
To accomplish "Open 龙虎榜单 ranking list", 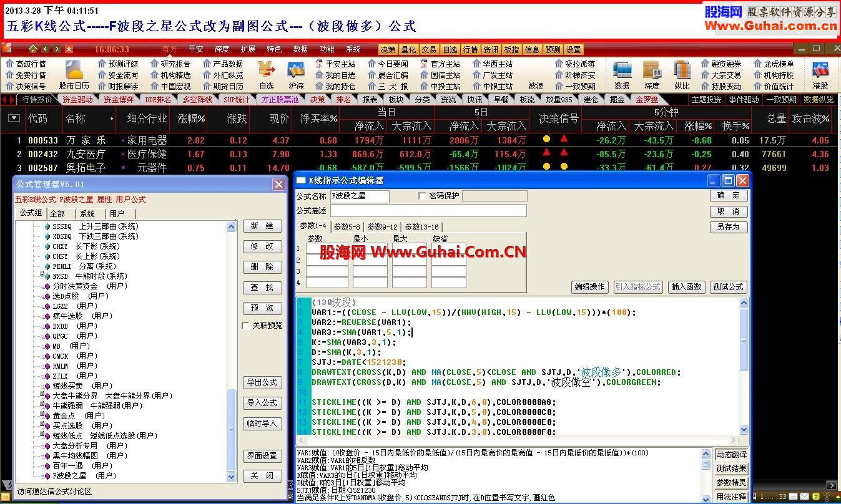I will pos(774,64).
